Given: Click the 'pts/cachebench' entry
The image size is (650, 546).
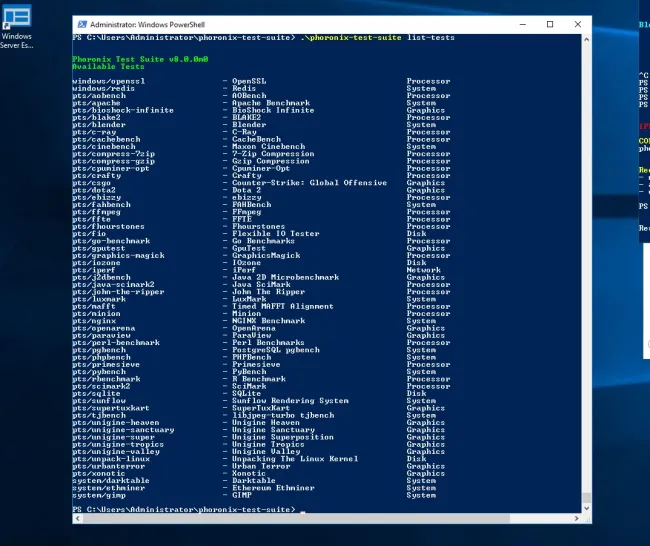Looking at the screenshot, I should (x=106, y=139).
